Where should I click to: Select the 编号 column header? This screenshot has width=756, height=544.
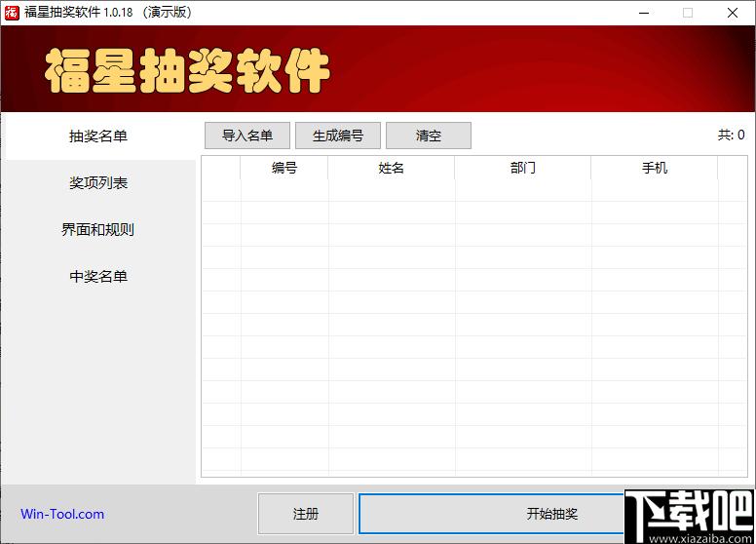pos(284,168)
